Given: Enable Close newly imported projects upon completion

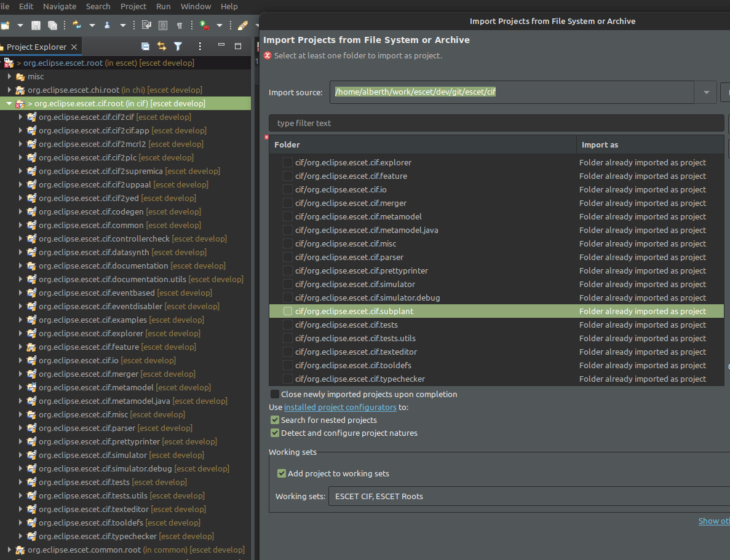Looking at the screenshot, I should coord(275,394).
